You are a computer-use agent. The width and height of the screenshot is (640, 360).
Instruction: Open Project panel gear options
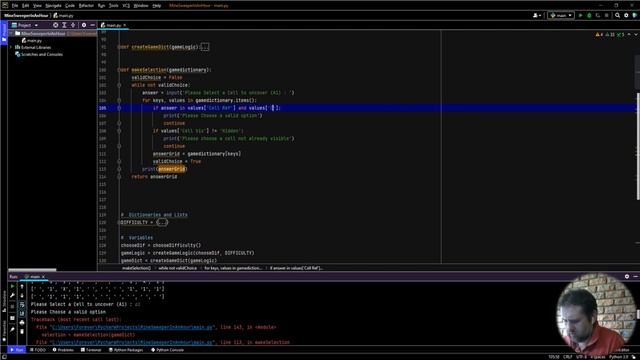coord(84,25)
